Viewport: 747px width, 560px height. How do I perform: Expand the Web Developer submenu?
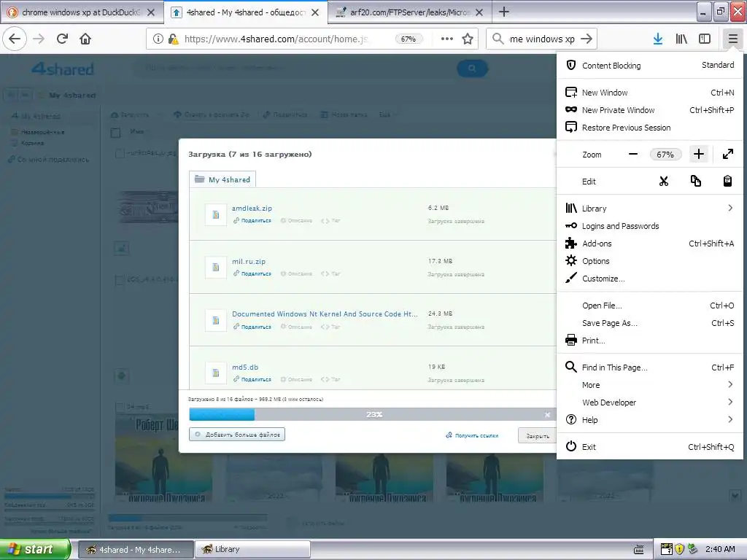coord(650,402)
